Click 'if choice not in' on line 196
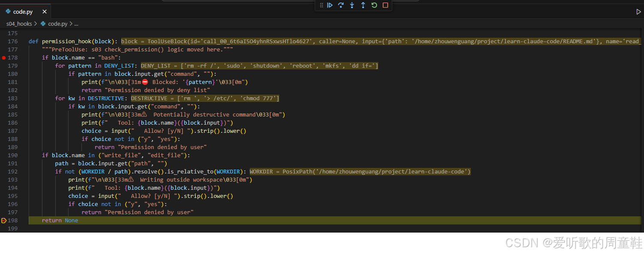The image size is (644, 254). [x=118, y=204]
